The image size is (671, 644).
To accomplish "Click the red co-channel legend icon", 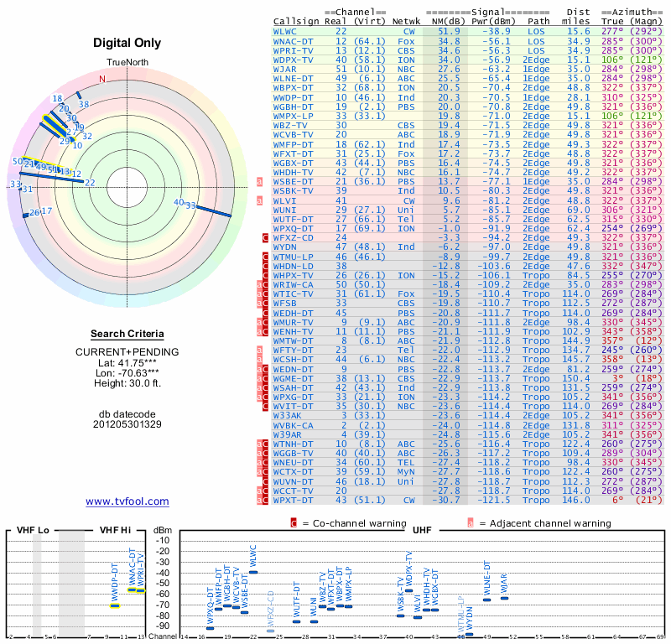I will point(294,523).
